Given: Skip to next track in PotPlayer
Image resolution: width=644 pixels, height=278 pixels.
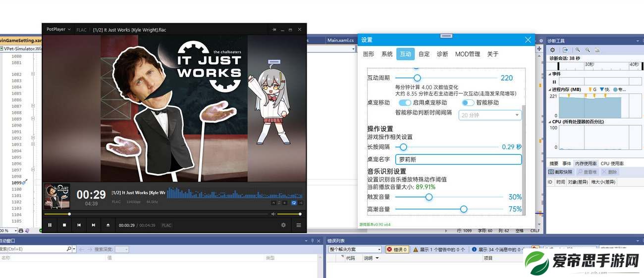Looking at the screenshot, I should point(93,225).
